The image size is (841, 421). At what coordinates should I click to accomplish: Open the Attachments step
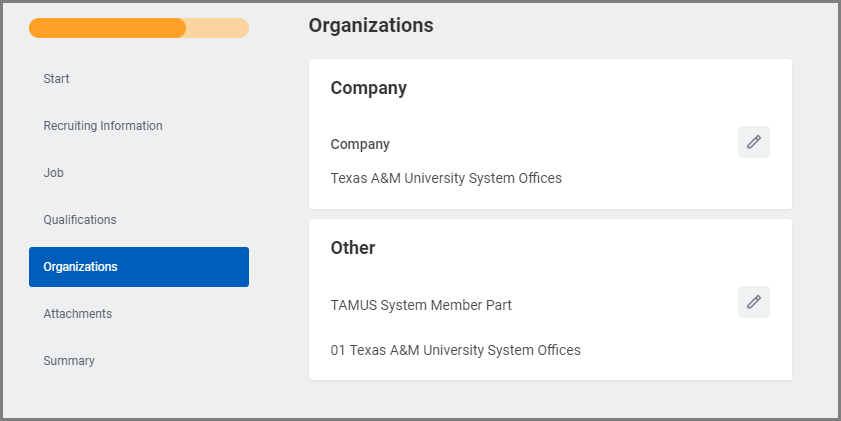[77, 314]
